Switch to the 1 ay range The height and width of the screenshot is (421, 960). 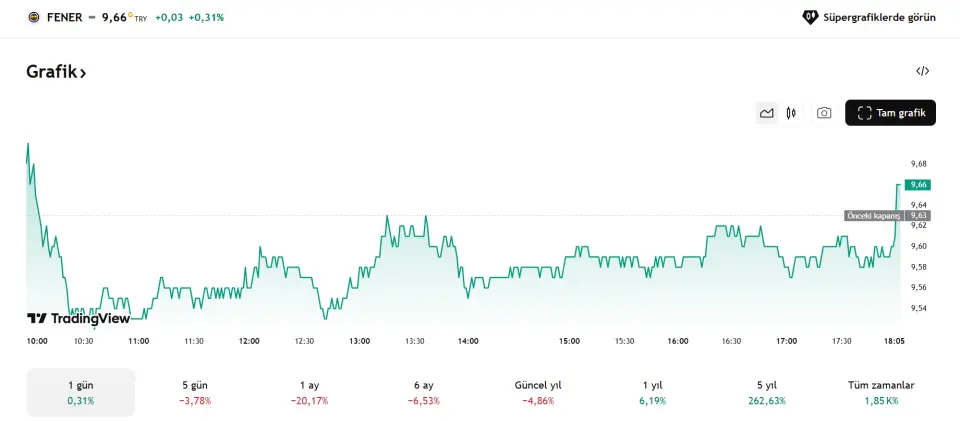[309, 392]
